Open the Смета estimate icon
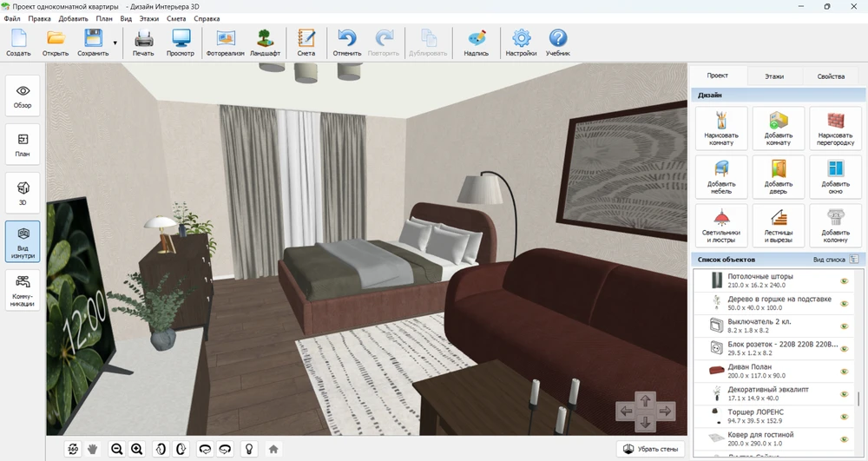Screen dimensions: 868x461 [306, 43]
